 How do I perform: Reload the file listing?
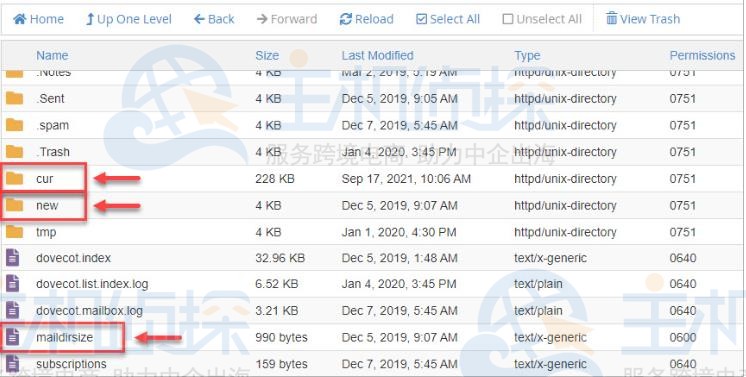(x=366, y=19)
